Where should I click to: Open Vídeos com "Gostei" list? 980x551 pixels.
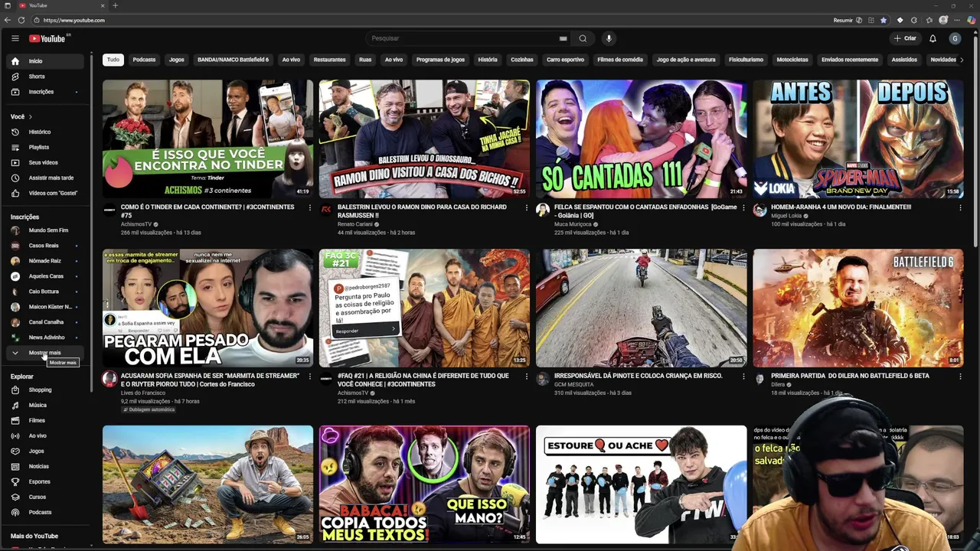point(44,193)
